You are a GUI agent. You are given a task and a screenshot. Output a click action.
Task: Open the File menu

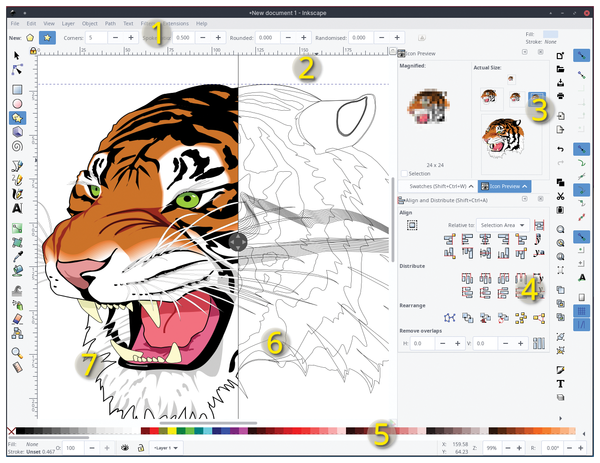15,24
